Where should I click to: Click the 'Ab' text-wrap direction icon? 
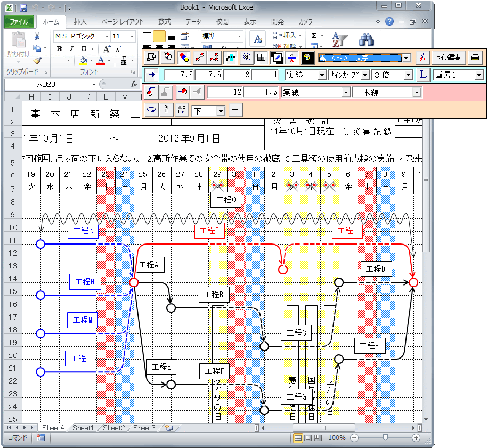182,110
